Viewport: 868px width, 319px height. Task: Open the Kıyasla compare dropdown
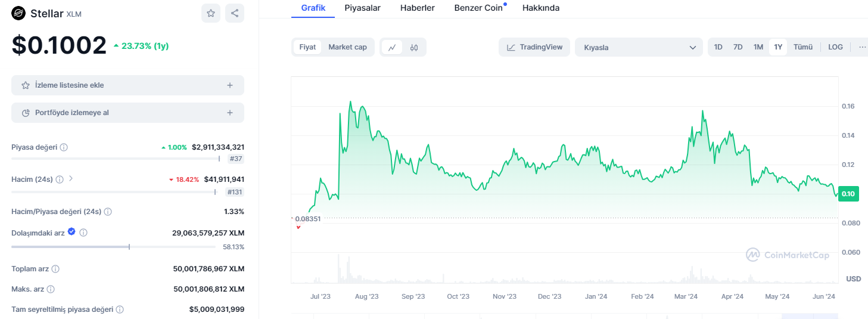pos(639,47)
